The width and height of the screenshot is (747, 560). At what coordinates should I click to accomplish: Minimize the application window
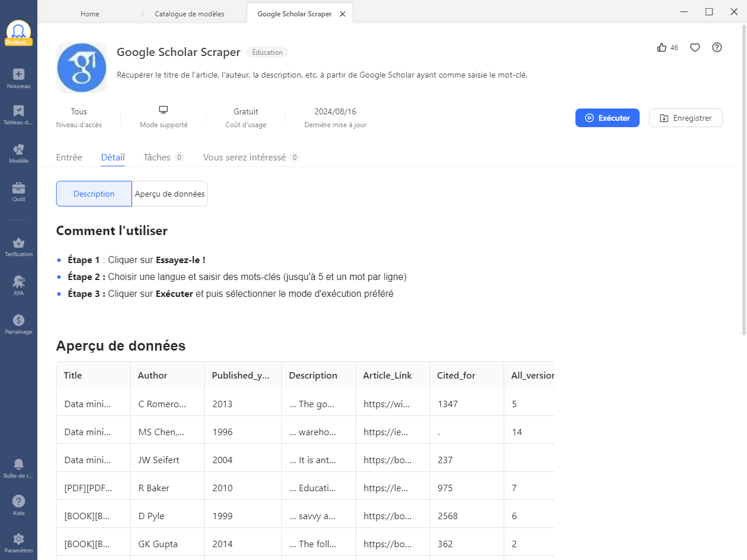click(684, 12)
